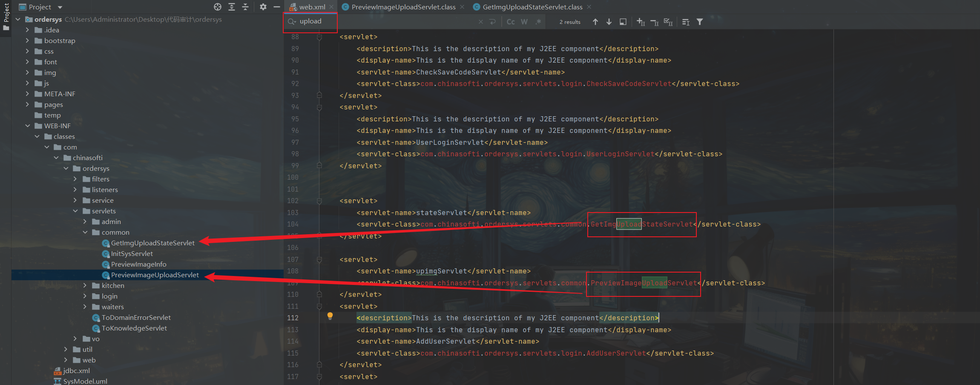Select InitSysServlet in the project tree
Viewport: 980px width, 385px height.
(x=132, y=253)
